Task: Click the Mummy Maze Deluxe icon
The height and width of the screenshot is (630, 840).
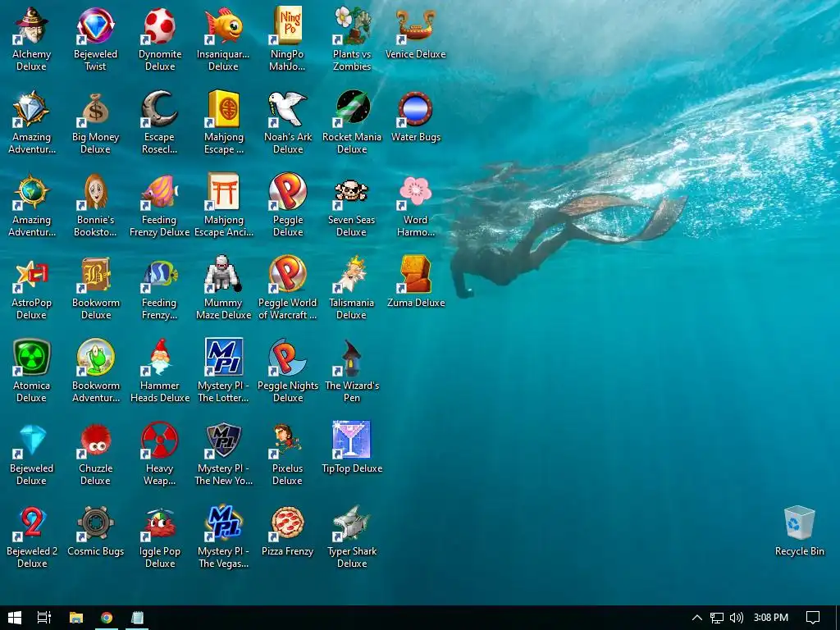Action: (x=223, y=274)
